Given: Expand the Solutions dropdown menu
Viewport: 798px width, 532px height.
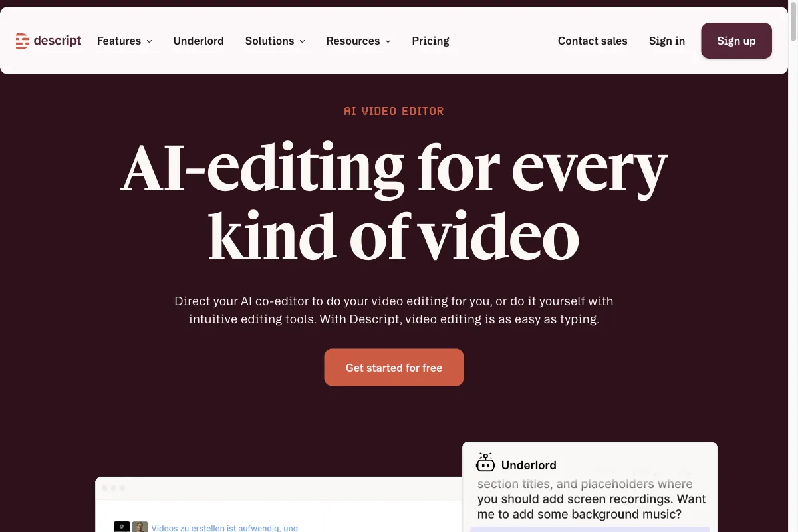Looking at the screenshot, I should pos(275,41).
